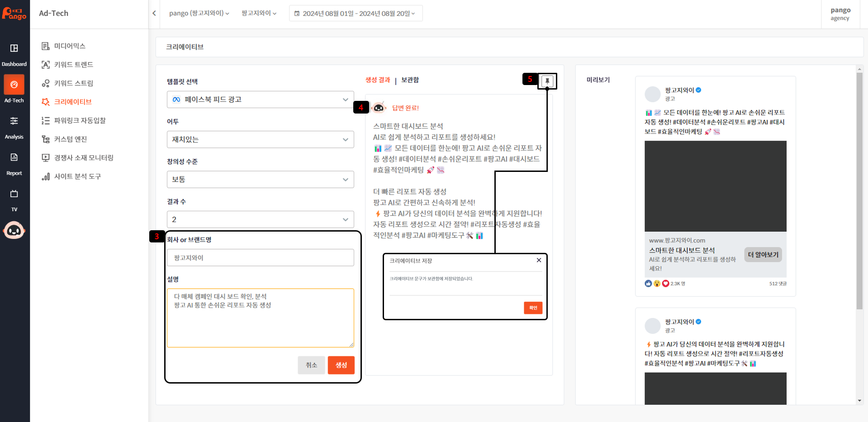The height and width of the screenshot is (422, 868).
Task: Click the scroll down arrow in preview panel
Action: click(x=859, y=401)
